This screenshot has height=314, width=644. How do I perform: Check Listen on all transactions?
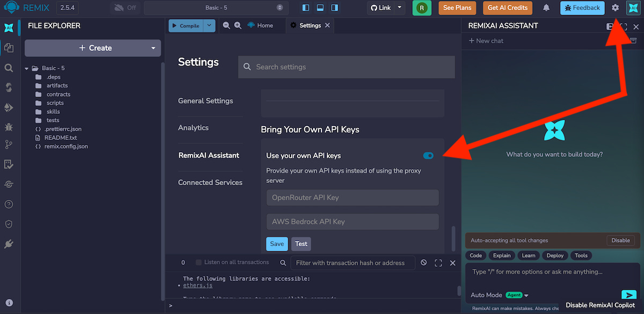(199, 262)
